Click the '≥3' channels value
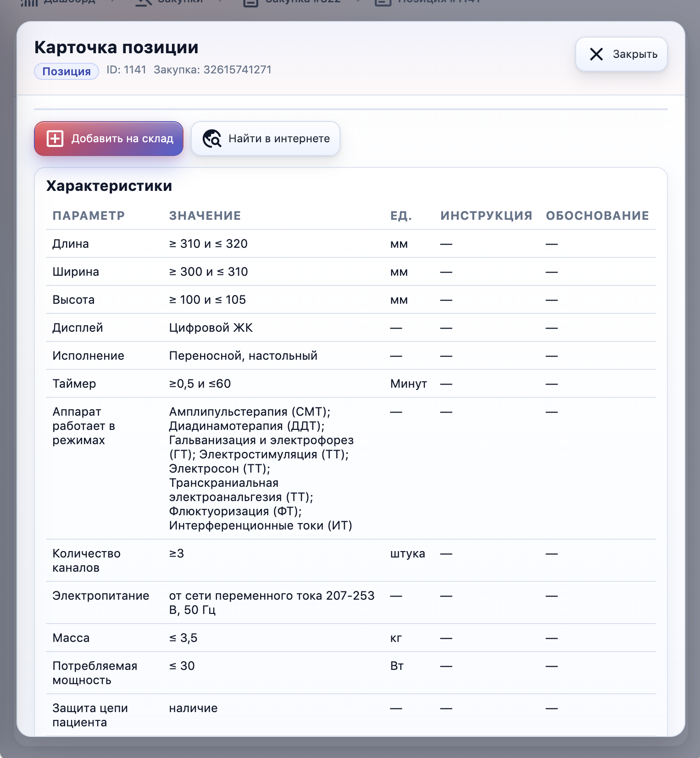 click(x=177, y=553)
